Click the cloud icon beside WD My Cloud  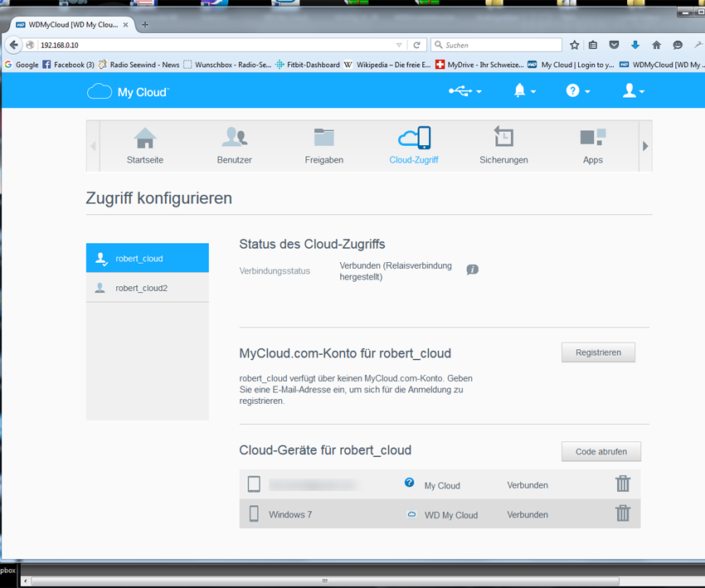[x=411, y=514]
